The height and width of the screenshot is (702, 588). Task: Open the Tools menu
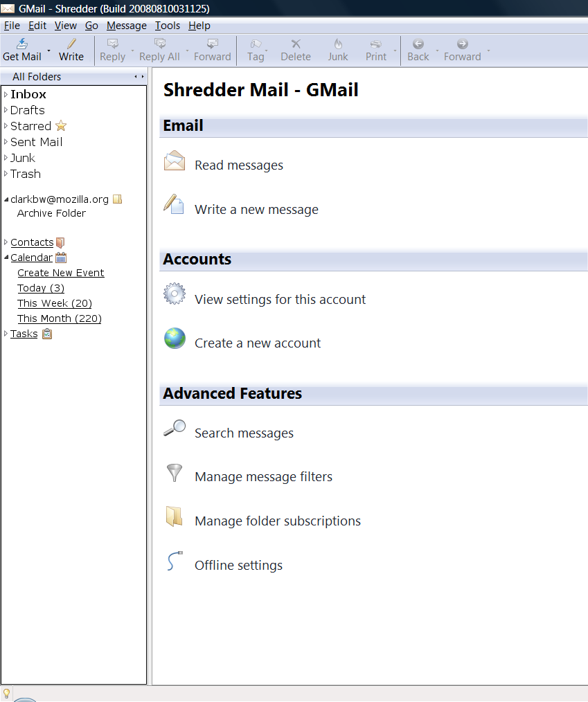pos(168,26)
